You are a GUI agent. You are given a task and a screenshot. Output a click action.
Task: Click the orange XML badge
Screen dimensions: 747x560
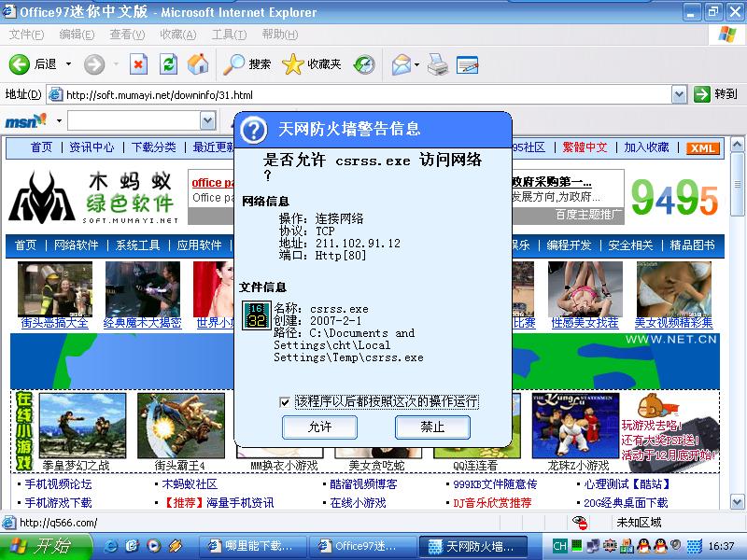[x=703, y=148]
